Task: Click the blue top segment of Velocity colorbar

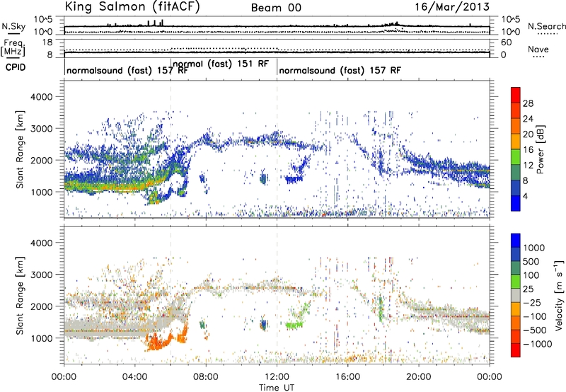Action: tap(516, 241)
